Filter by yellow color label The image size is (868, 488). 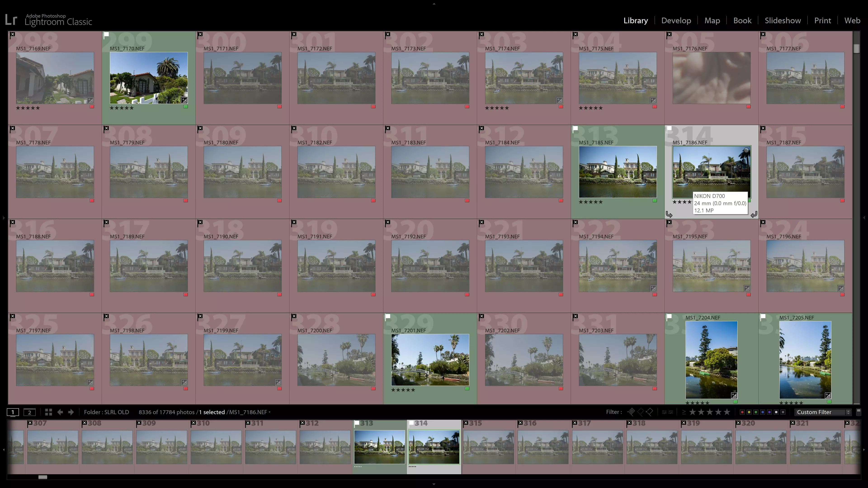pos(749,412)
